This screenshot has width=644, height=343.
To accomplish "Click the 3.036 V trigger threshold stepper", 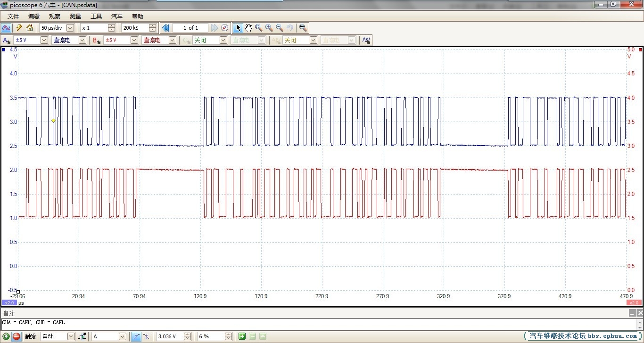I will coord(188,336).
